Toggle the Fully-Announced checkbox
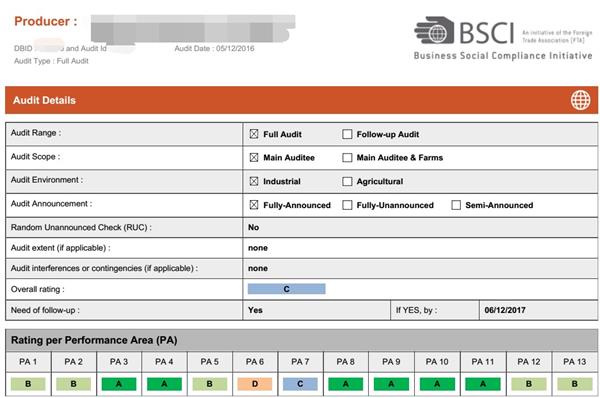The width and height of the screenshot is (600, 398). tap(254, 205)
